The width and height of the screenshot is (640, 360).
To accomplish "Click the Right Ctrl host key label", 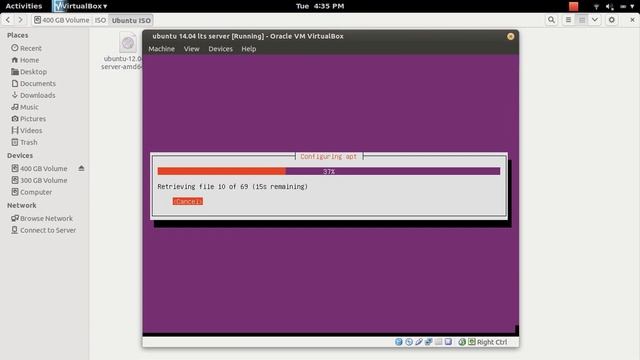I will (492, 342).
